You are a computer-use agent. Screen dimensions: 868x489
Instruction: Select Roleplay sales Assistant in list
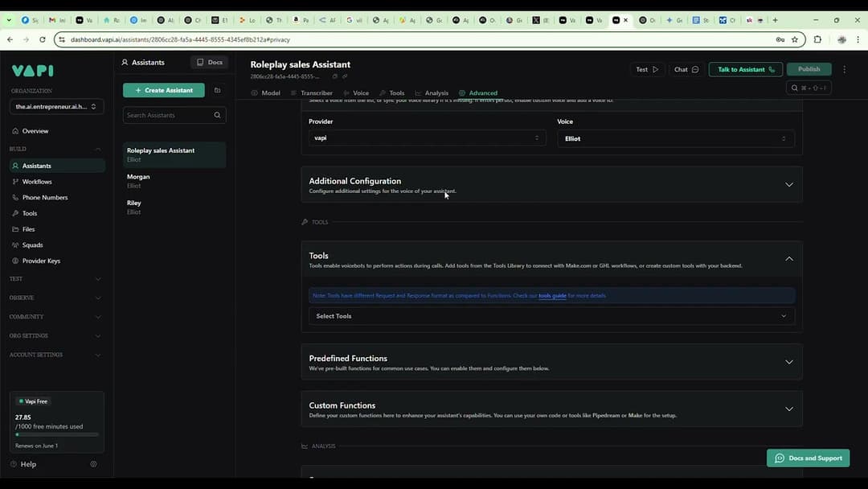[174, 155]
